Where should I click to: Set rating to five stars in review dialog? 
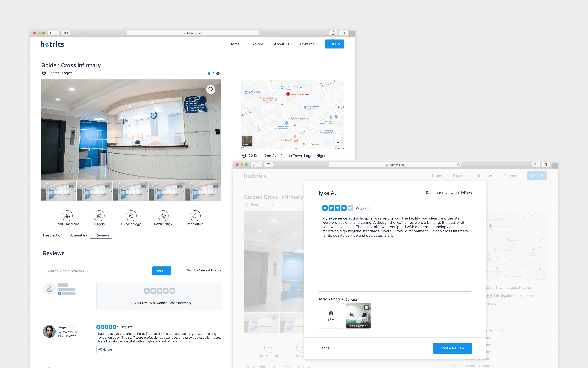click(350, 208)
